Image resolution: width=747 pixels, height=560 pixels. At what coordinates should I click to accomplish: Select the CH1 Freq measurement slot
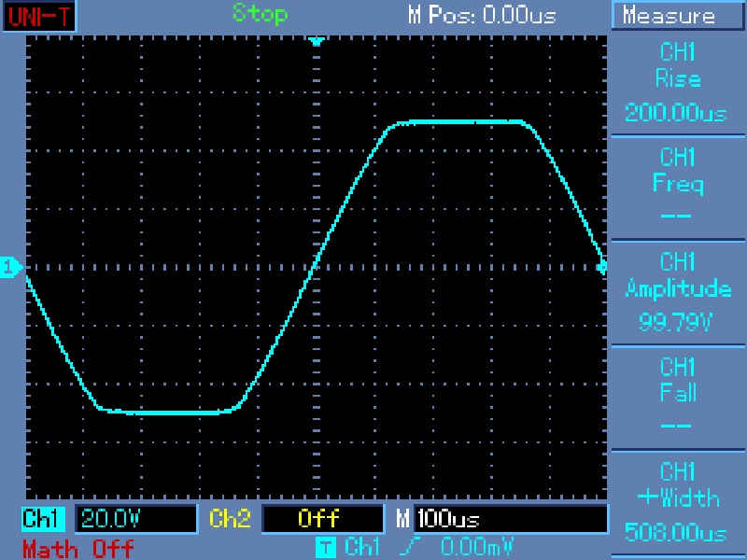pos(678,188)
